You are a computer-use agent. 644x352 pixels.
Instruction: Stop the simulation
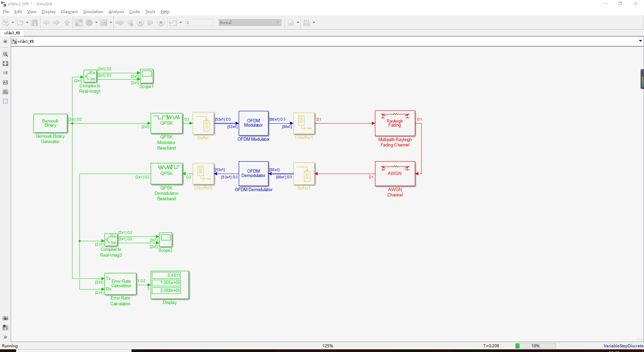click(161, 23)
